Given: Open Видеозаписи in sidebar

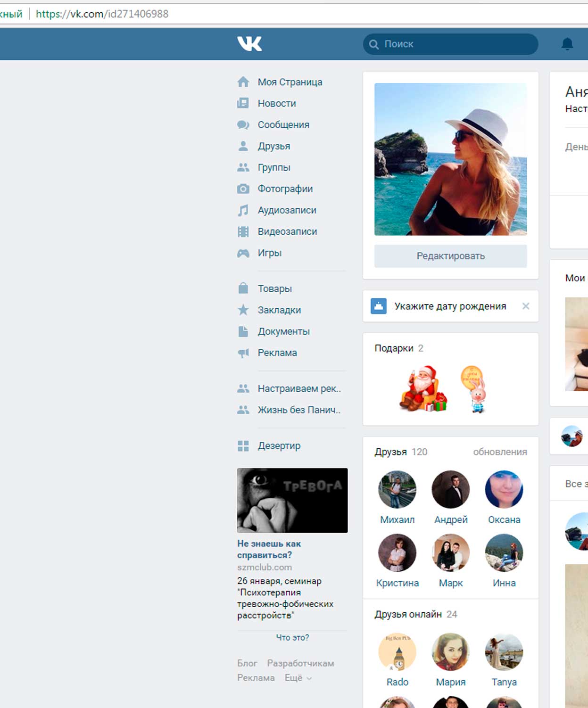Looking at the screenshot, I should tap(287, 231).
